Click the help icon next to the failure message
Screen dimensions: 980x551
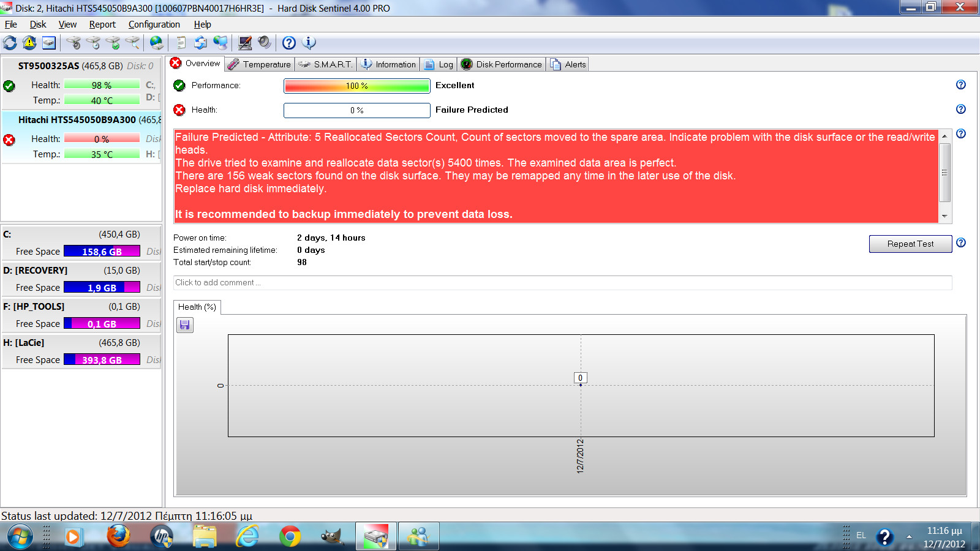[961, 133]
